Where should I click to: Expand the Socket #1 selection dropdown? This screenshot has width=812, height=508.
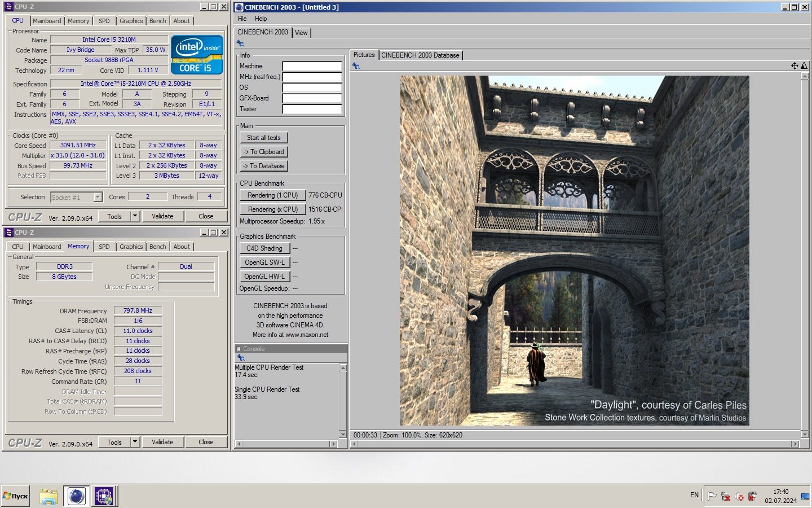click(x=98, y=197)
